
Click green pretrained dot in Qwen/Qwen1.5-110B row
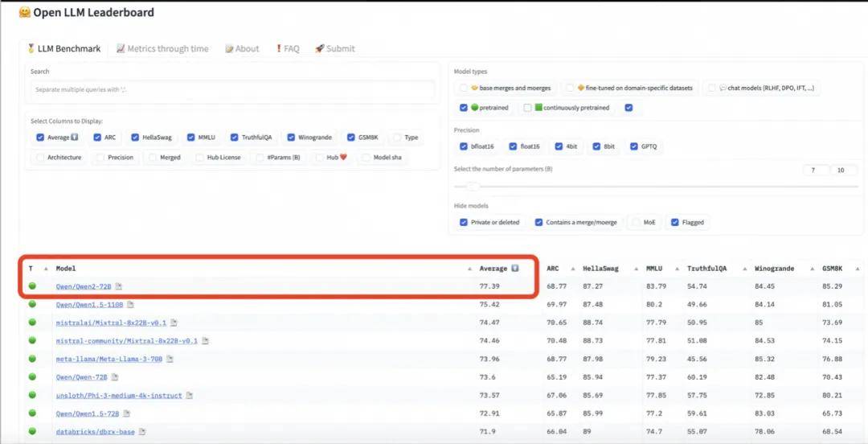(32, 304)
